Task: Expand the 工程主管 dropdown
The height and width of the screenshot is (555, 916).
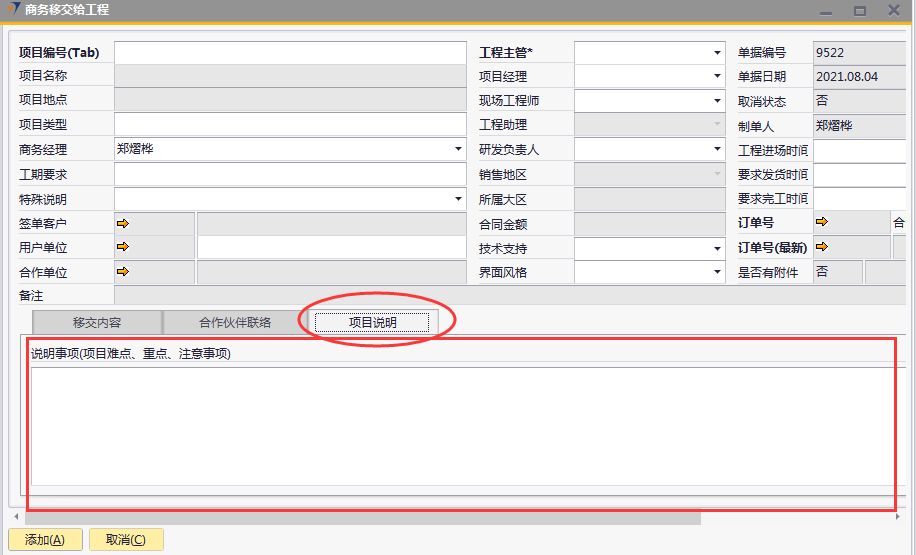Action: coord(717,53)
